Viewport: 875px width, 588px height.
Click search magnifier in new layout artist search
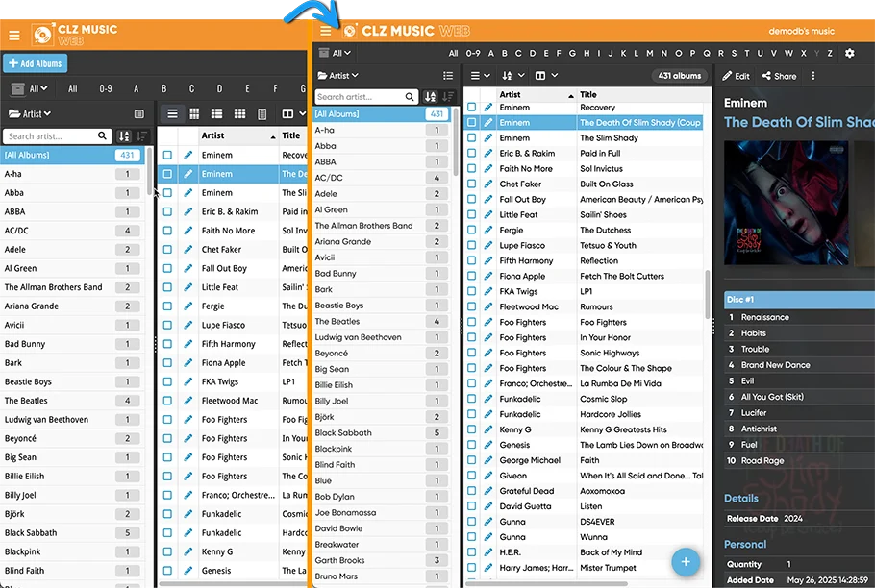(x=410, y=97)
